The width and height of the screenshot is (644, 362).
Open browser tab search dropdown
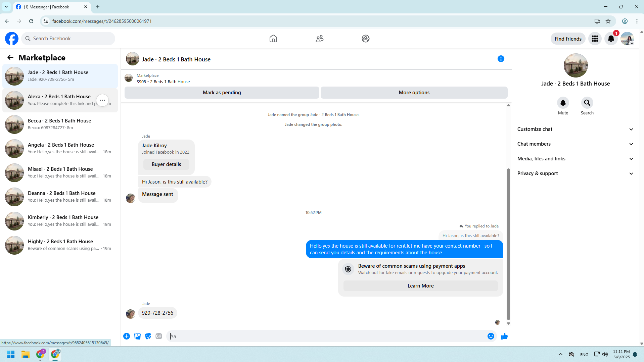6,7
